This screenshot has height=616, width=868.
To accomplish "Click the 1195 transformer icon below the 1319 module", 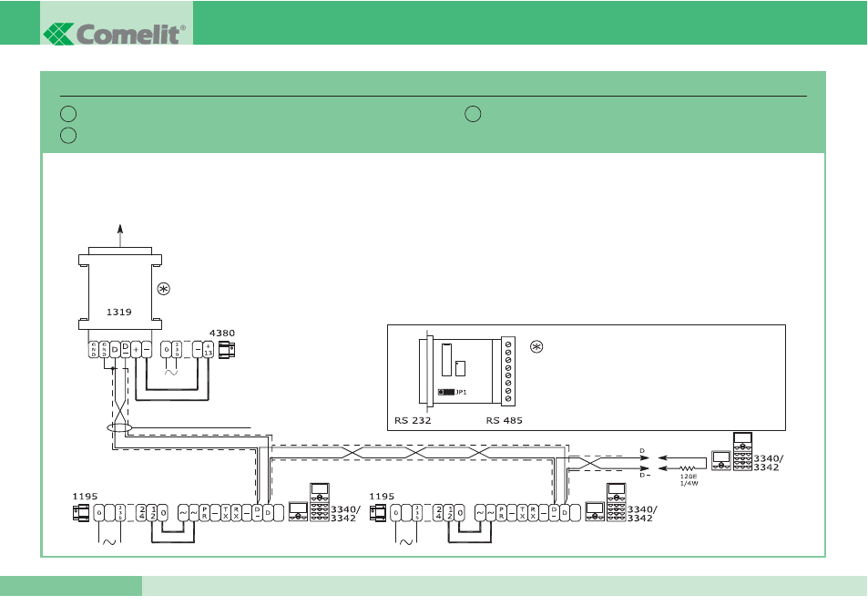I will point(81,514).
